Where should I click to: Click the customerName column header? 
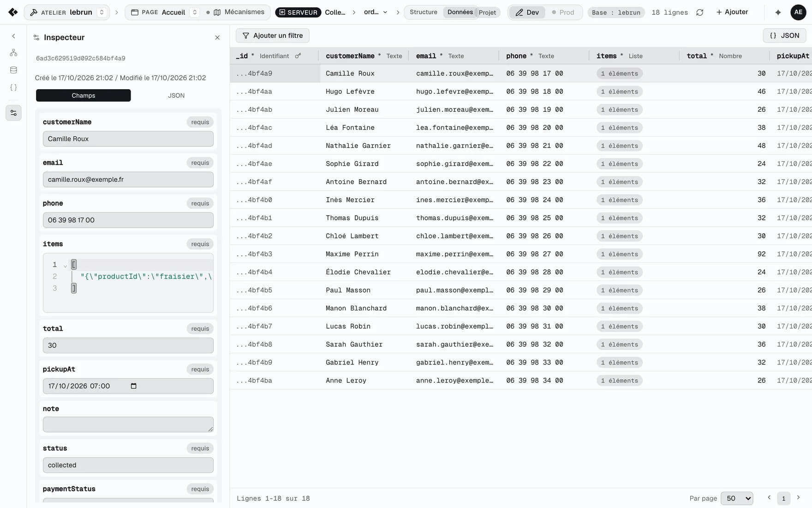pyautogui.click(x=364, y=56)
